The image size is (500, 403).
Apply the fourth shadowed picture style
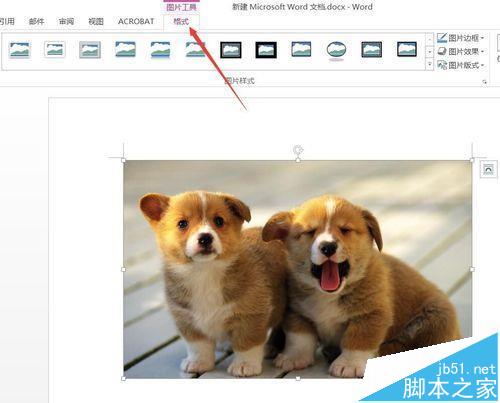tap(125, 50)
